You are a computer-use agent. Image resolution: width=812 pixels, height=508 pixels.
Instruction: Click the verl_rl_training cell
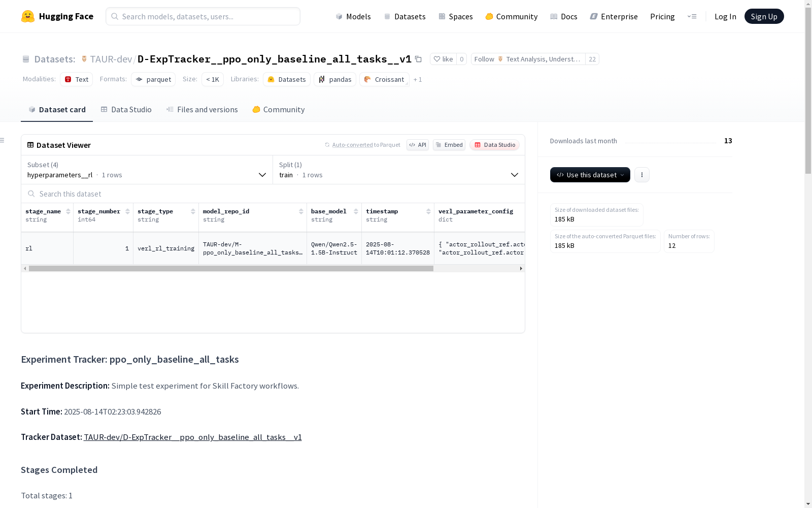pyautogui.click(x=166, y=248)
